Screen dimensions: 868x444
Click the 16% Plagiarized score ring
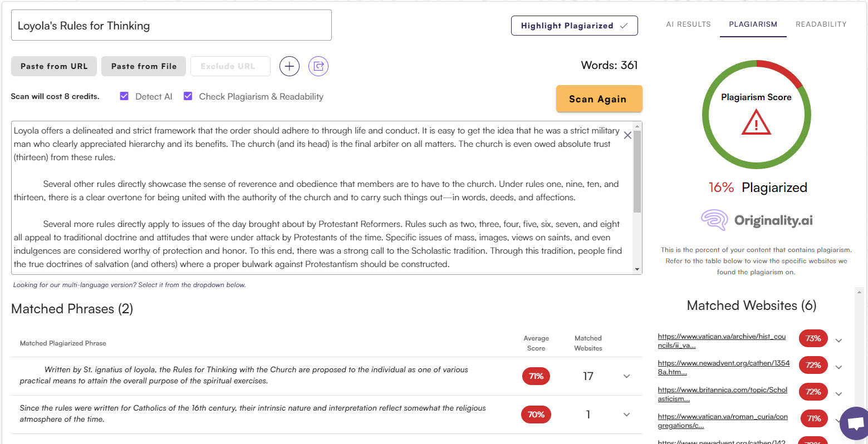pyautogui.click(x=756, y=187)
